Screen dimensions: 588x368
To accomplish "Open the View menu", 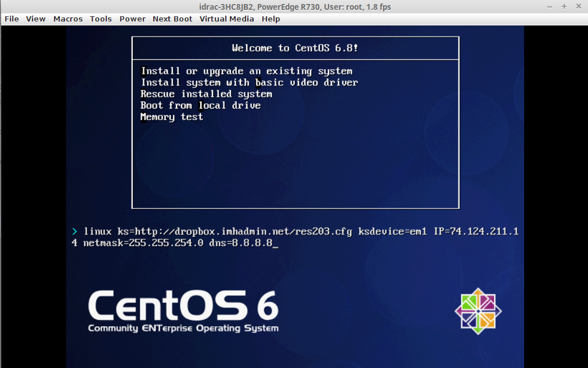I will [35, 19].
